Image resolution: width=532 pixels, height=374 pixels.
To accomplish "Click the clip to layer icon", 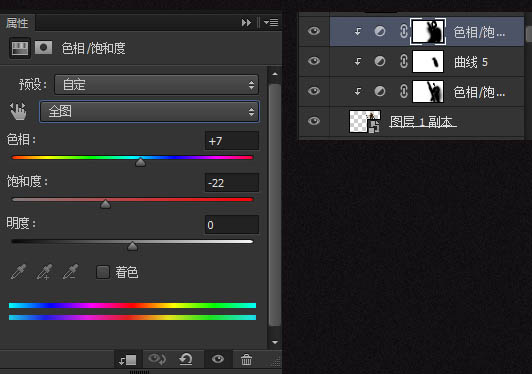I will point(128,359).
